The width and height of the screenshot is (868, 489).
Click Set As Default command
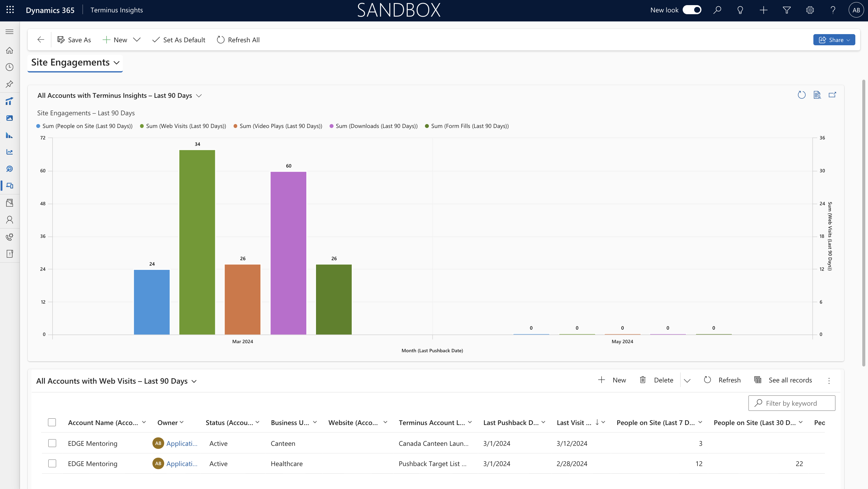pos(179,40)
